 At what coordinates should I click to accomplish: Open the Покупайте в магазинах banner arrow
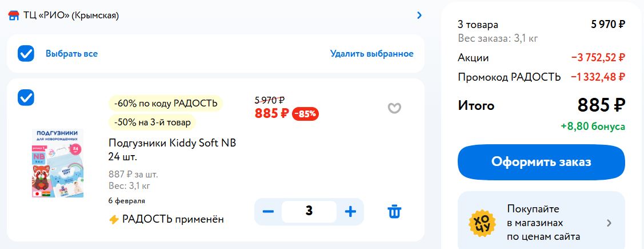coord(609,223)
